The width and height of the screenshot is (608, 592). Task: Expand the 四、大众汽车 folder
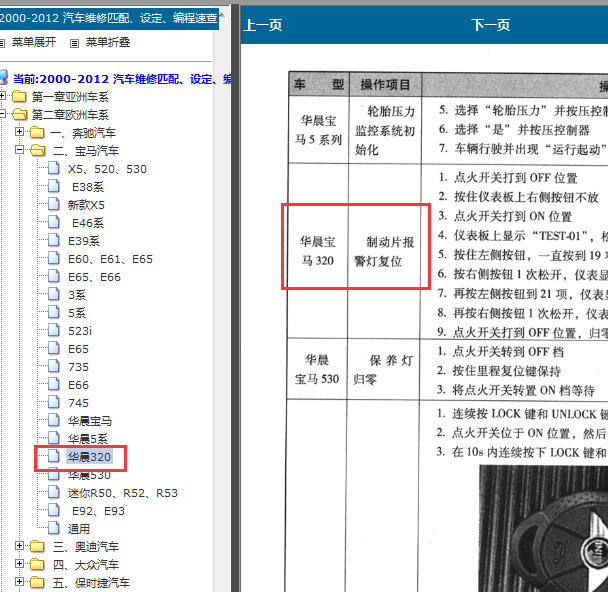click(19, 563)
